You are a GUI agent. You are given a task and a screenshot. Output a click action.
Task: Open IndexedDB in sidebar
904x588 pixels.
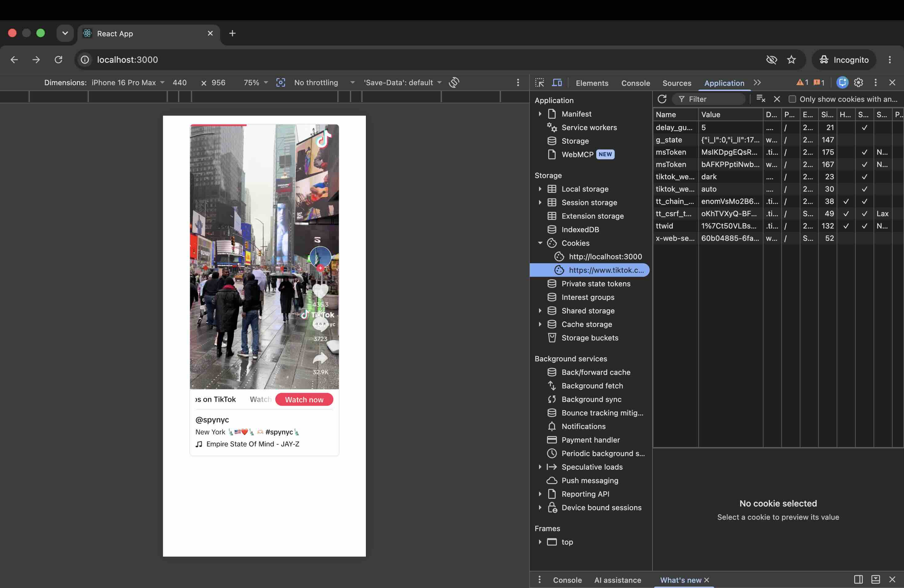click(x=580, y=229)
